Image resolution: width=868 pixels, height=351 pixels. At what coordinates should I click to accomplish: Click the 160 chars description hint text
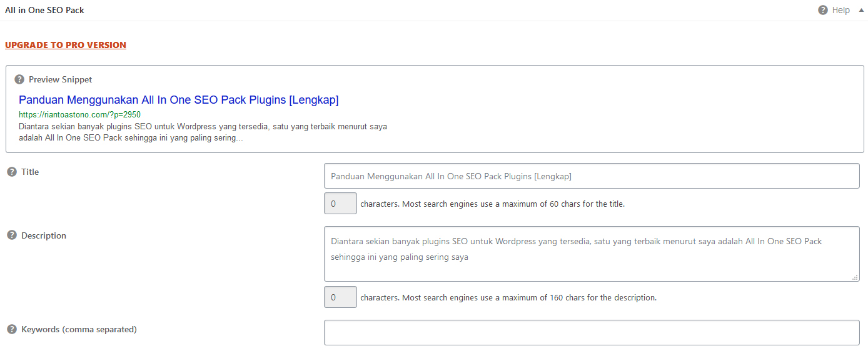[x=508, y=297]
